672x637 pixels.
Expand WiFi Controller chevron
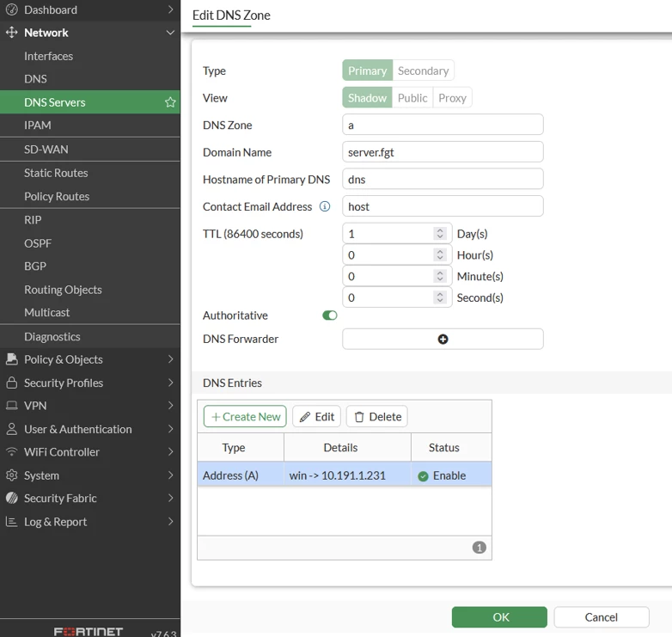coord(170,452)
